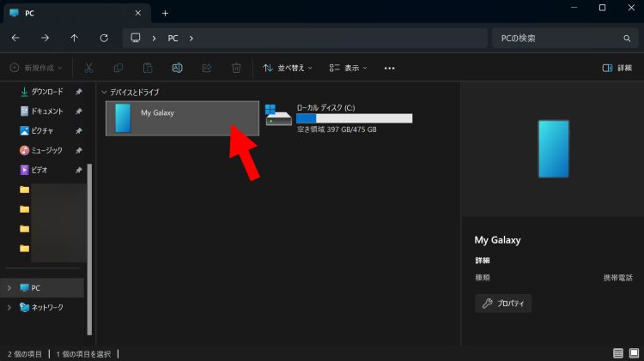This screenshot has width=644, height=361.
Task: Switch to large icons view icon
Action: coord(635,353)
